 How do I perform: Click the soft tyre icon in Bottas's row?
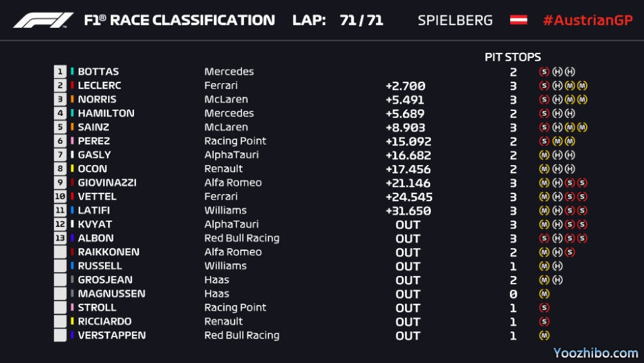point(544,72)
